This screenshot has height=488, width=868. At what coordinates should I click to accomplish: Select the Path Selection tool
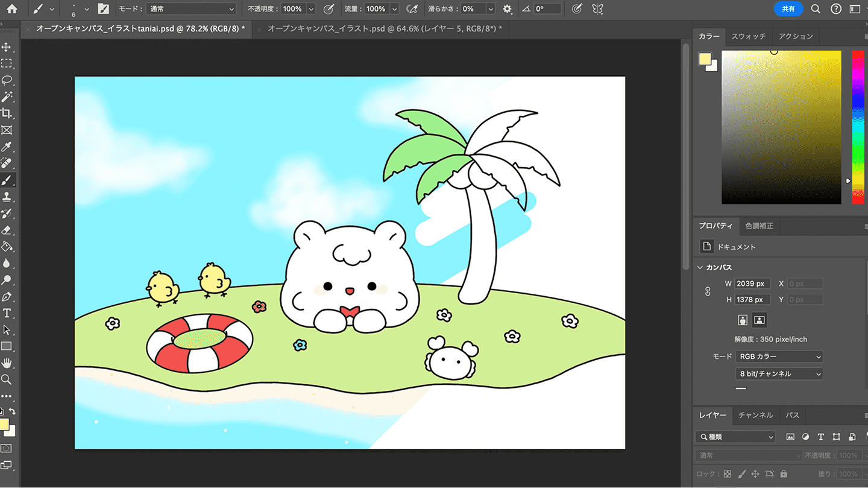pyautogui.click(x=7, y=330)
